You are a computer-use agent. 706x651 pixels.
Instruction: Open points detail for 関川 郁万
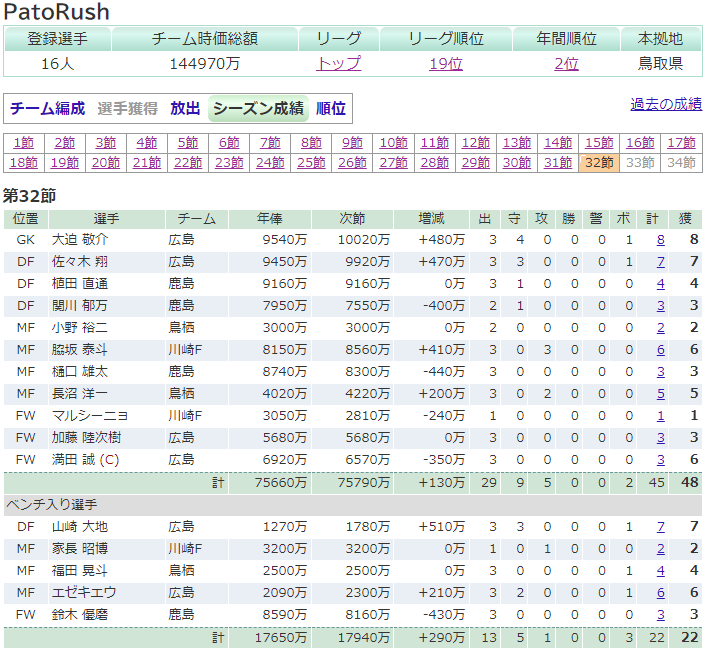point(661,306)
